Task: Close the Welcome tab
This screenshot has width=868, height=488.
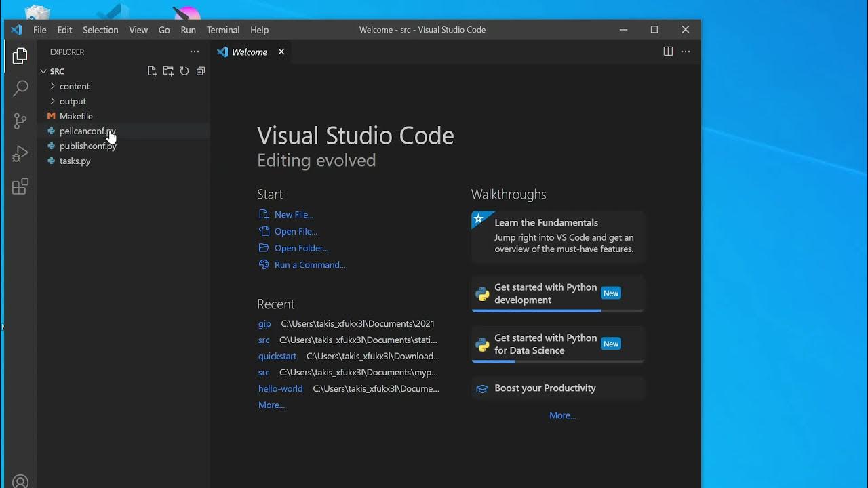Action: coord(281,52)
